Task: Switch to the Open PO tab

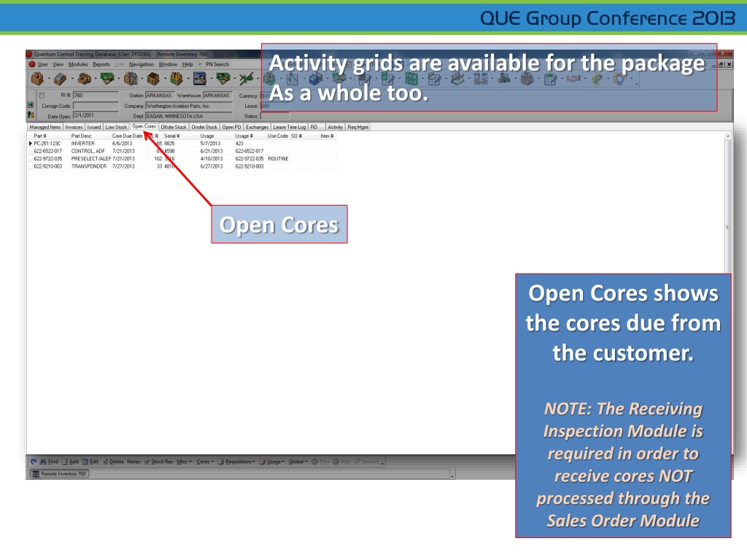Action: 231,127
